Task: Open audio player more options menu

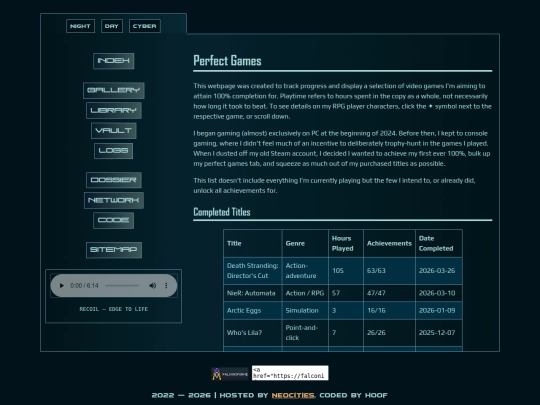Action: click(x=166, y=285)
